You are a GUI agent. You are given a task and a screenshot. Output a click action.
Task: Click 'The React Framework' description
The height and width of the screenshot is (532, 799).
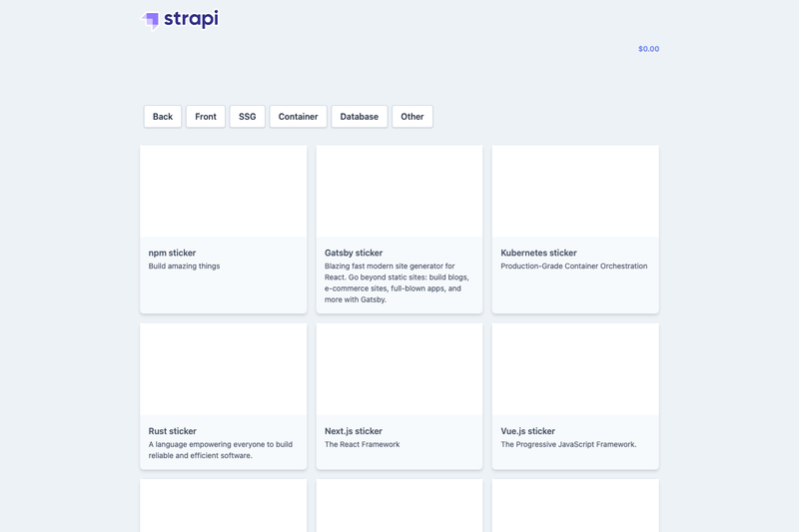click(363, 444)
